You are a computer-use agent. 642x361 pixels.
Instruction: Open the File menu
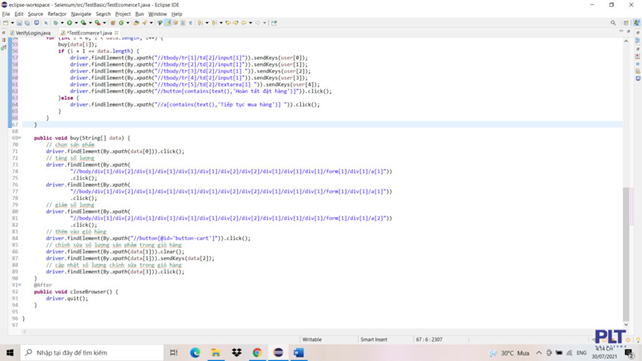[x=6, y=14]
